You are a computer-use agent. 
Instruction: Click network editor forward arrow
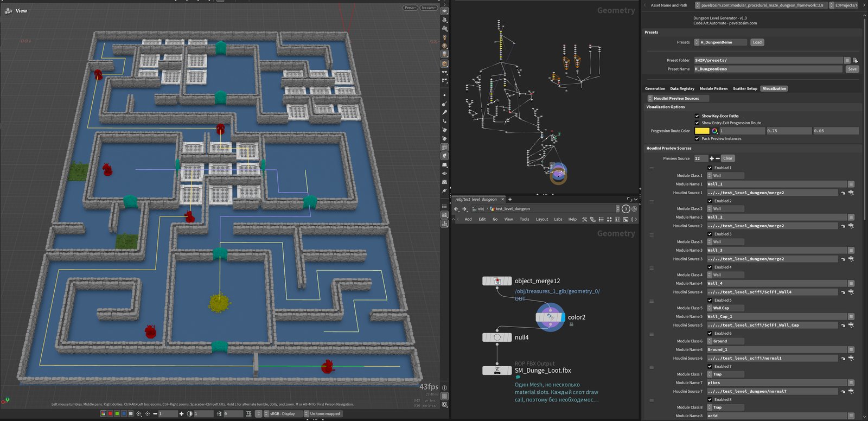[464, 209]
